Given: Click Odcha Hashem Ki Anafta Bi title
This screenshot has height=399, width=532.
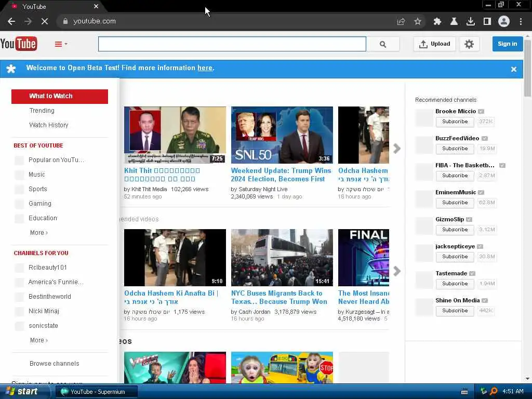Looking at the screenshot, I should pyautogui.click(x=171, y=297).
